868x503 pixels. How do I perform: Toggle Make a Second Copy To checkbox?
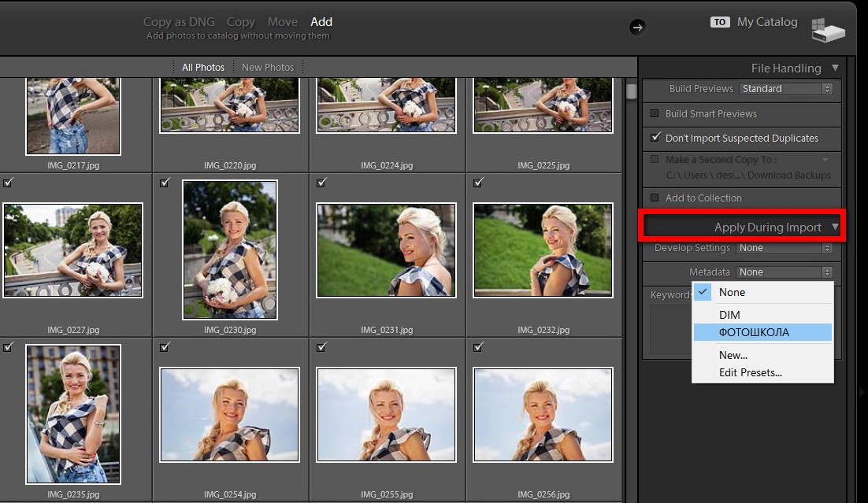(655, 159)
